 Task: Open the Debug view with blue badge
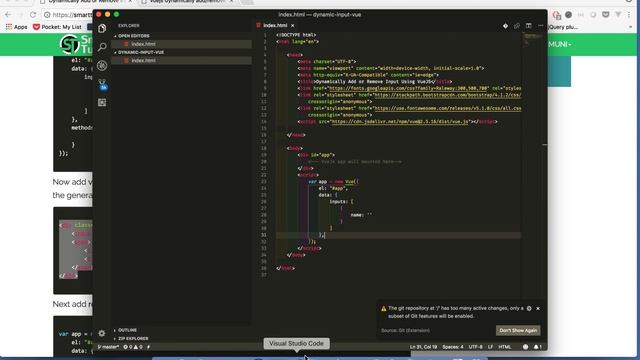(102, 84)
